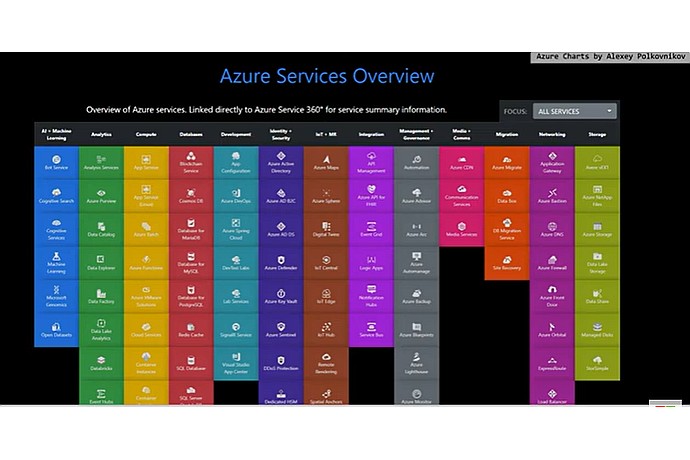690x460 pixels.
Task: Click the Azure Batch tile
Action: [146, 230]
